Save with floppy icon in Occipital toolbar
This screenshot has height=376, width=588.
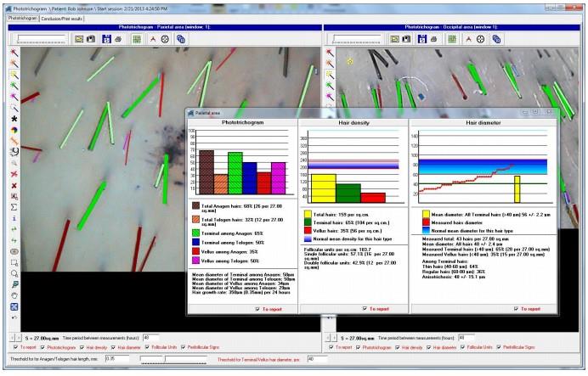[x=422, y=39]
